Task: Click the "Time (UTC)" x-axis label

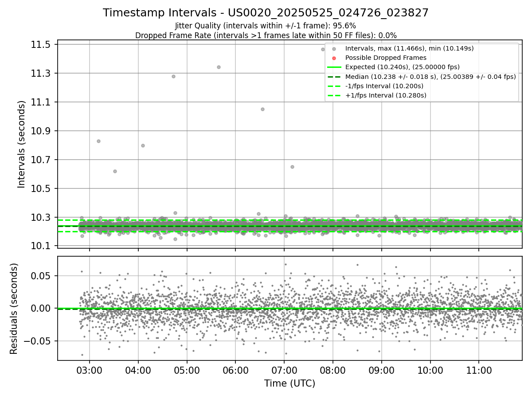Action: (289, 383)
